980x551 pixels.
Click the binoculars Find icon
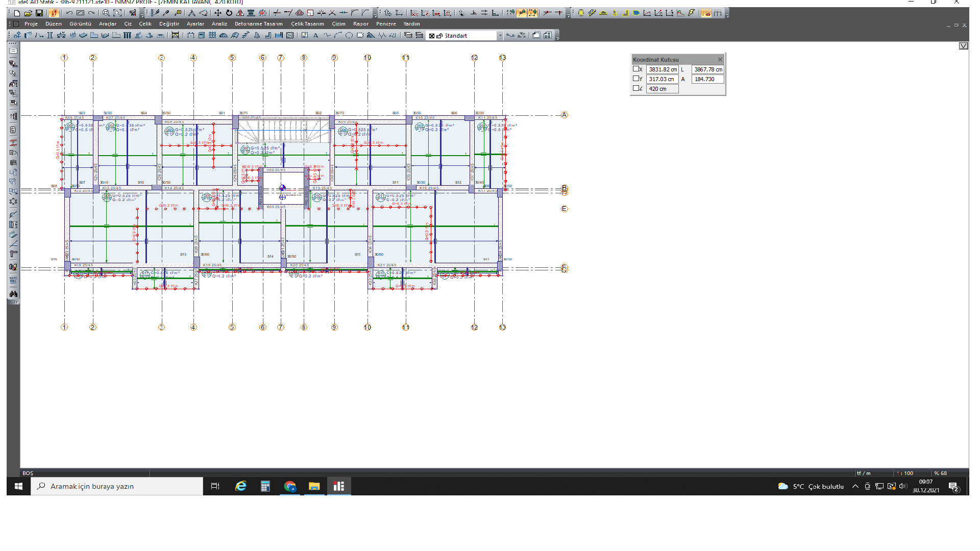13,294
